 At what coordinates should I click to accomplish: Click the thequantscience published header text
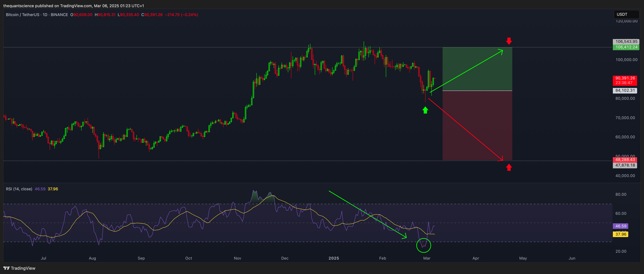(x=73, y=6)
